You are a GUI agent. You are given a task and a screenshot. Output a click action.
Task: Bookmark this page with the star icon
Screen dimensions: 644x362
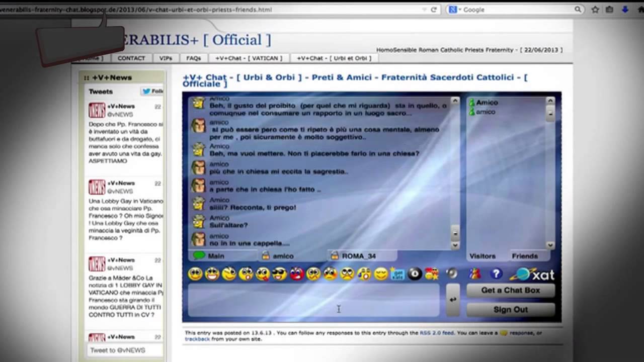(595, 10)
